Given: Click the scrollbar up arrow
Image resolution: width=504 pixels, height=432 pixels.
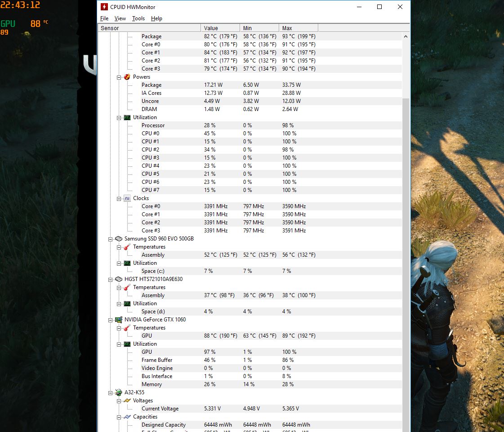Looking at the screenshot, I should coord(406,36).
